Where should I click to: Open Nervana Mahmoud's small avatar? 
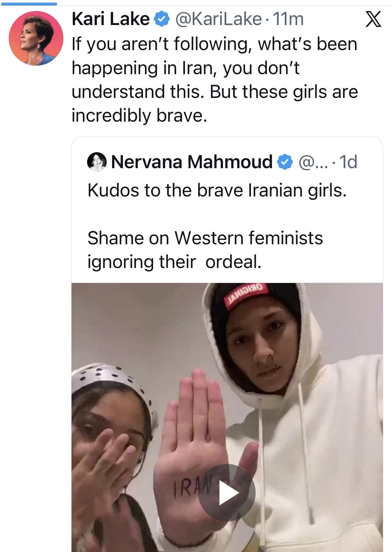pos(97,162)
